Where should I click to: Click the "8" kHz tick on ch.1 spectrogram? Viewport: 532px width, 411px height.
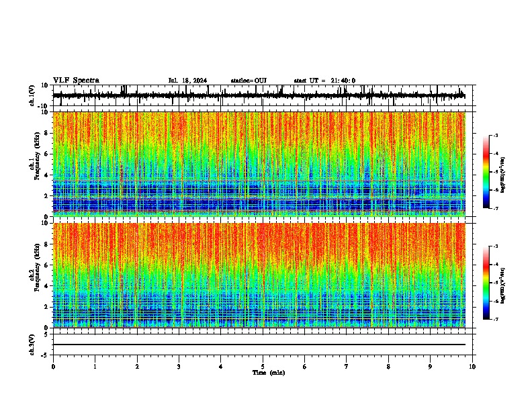pos(46,133)
